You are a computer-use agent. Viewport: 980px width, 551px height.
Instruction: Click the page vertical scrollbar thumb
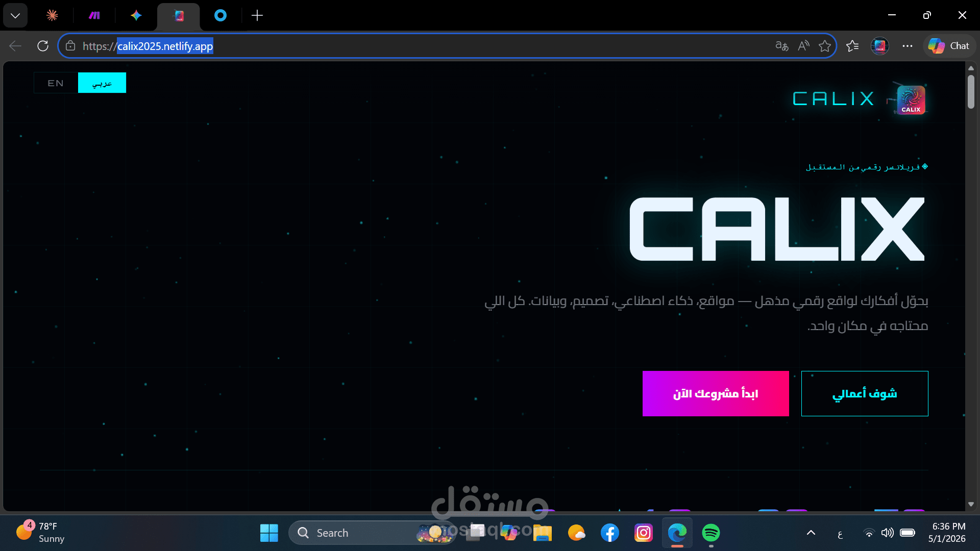pyautogui.click(x=971, y=92)
